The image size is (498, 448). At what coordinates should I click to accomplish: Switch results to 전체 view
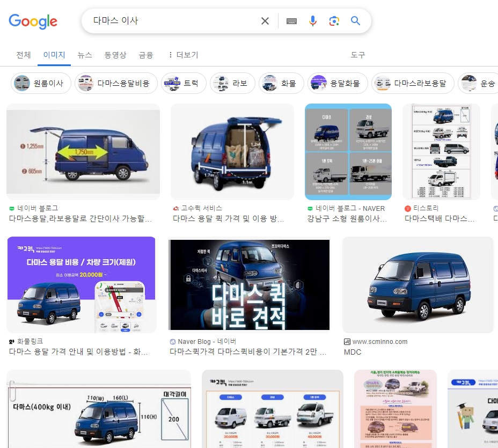coord(23,55)
